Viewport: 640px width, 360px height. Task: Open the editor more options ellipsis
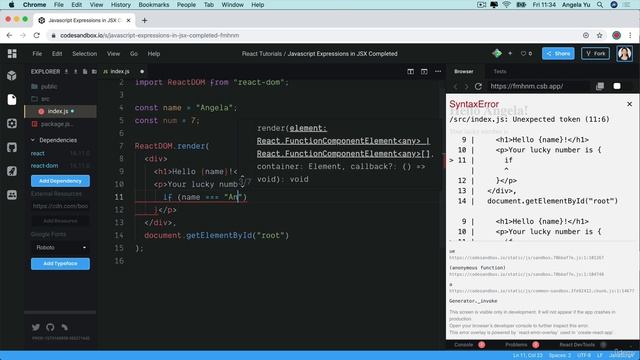point(438,71)
